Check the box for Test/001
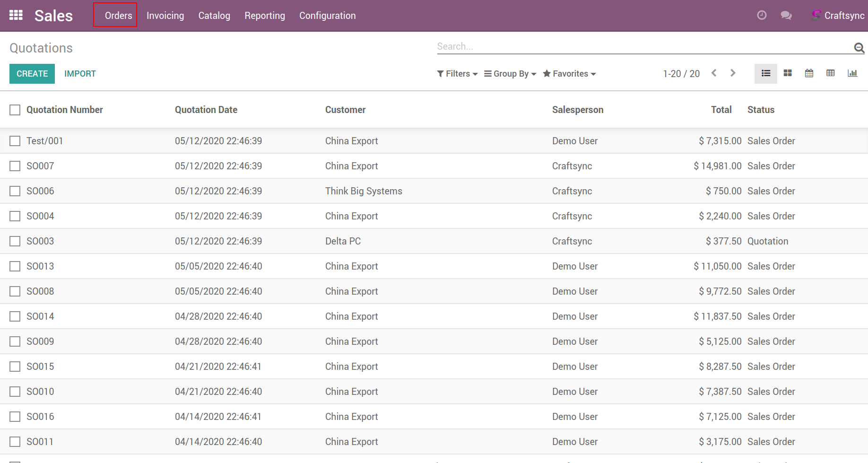Viewport: 868px width, 463px height. pyautogui.click(x=15, y=141)
